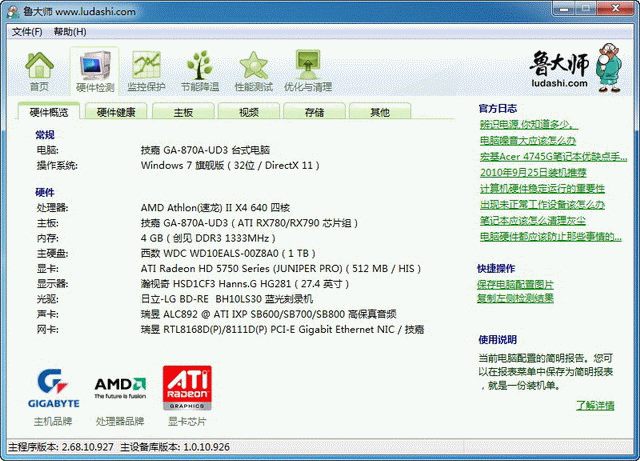Click the 使用说明 heading
Image resolution: width=640 pixels, height=461 pixels.
coord(498,339)
